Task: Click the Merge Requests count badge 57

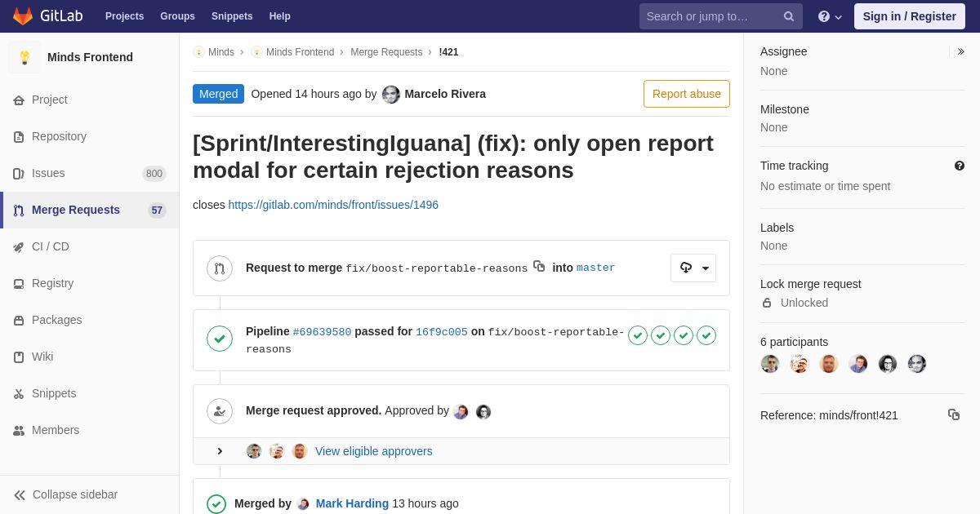Action: click(157, 210)
